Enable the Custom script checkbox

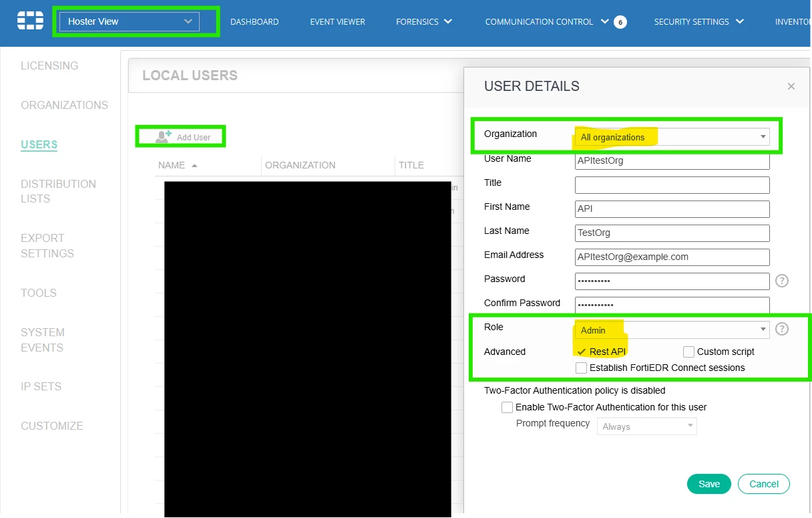click(688, 352)
